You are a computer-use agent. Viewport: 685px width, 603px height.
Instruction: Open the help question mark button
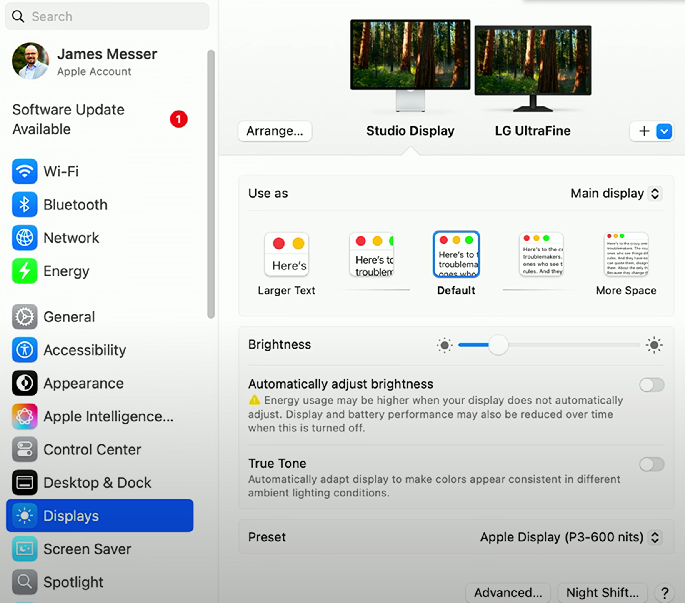[x=664, y=593]
